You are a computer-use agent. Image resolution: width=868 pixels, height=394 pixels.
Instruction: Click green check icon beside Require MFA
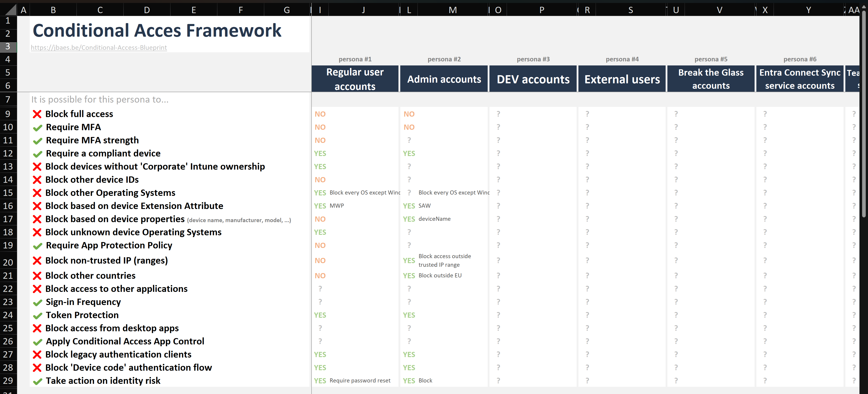tap(37, 128)
